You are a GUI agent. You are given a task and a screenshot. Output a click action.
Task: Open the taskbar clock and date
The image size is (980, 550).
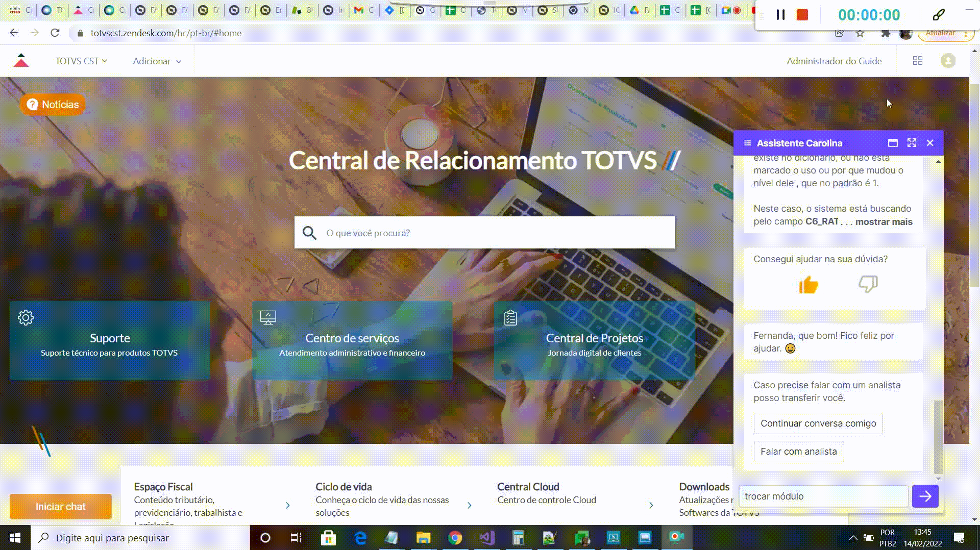pyautogui.click(x=923, y=538)
